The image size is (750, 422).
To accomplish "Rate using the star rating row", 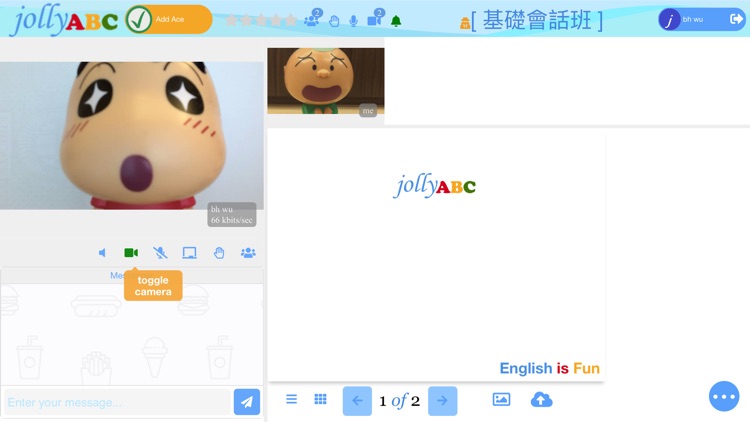I will [x=261, y=21].
